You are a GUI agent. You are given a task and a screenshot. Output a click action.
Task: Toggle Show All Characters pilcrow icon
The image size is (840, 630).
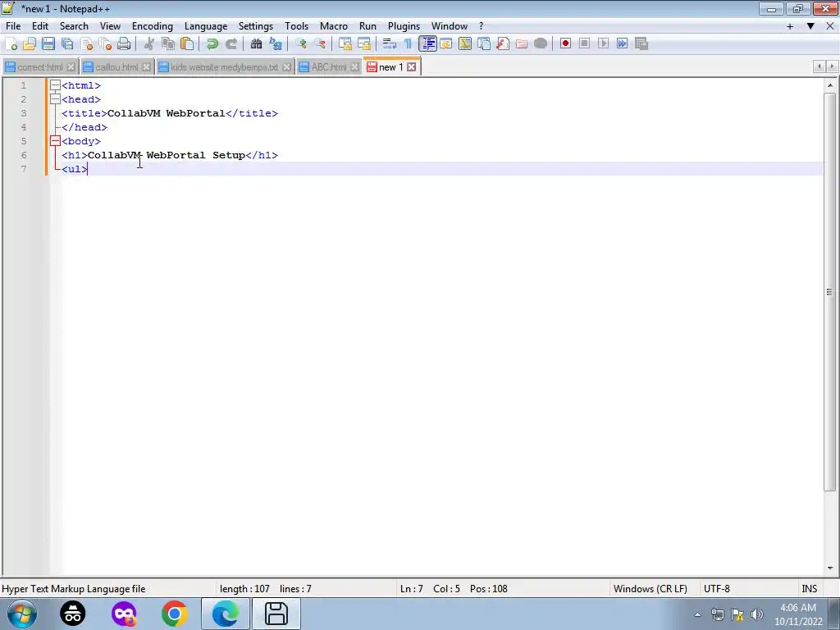point(409,44)
